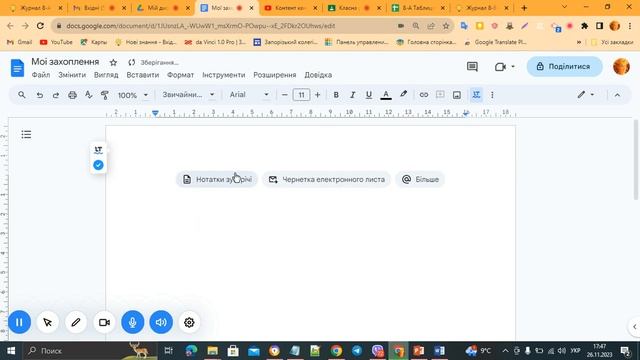Open the zoom level dropdown 100%
This screenshot has height=360, width=640.
tap(133, 95)
